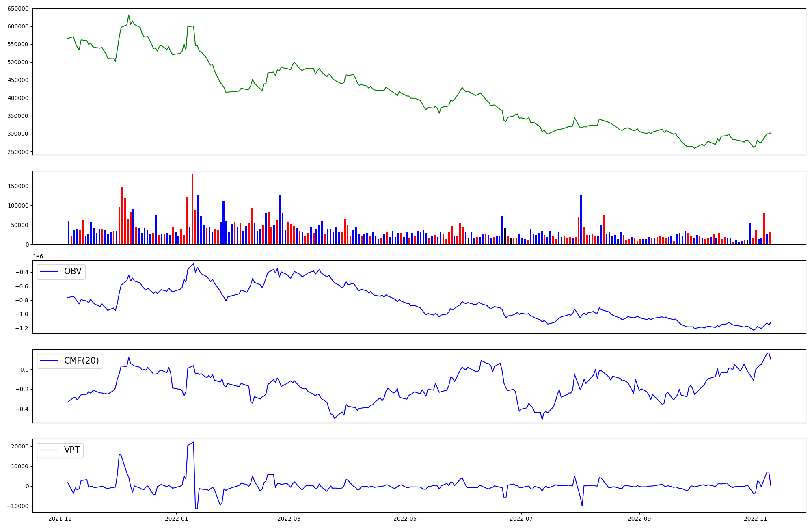Click the 2021-11 x-axis date label

point(60,519)
